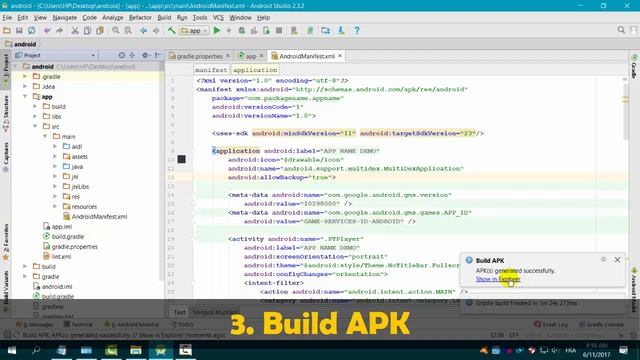Open the Project panel gear settings
The width and height of the screenshot is (640, 360).
pos(146,55)
